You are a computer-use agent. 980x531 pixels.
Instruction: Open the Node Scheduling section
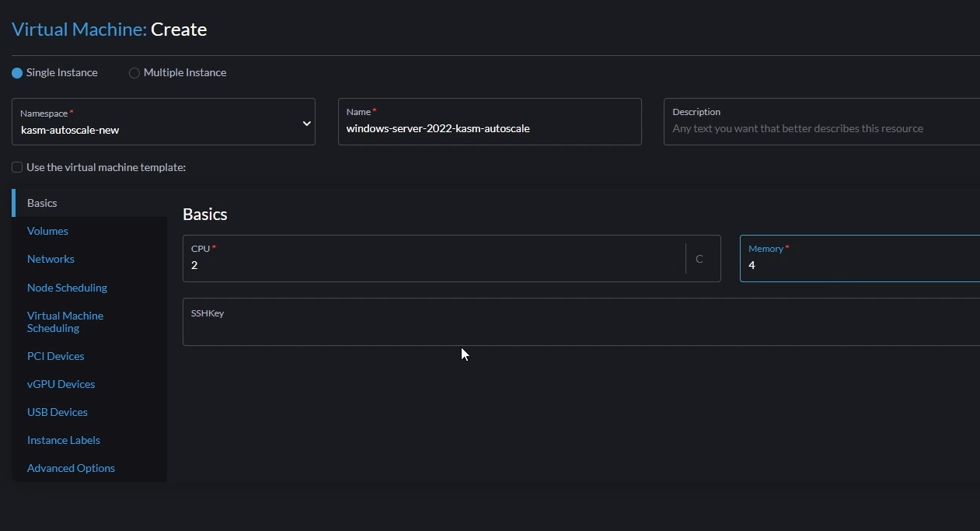(x=67, y=287)
